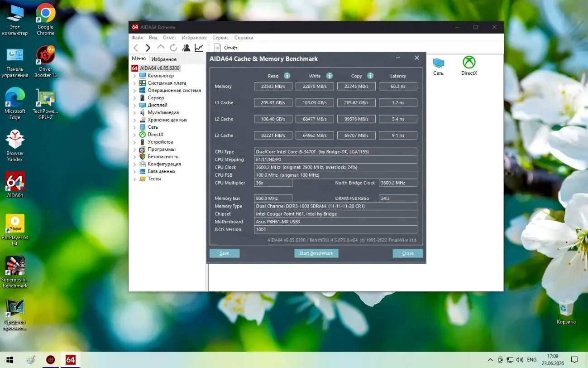Select the AIDA64 v6.85.6300 root item
The height and width of the screenshot is (368, 588).
click(x=155, y=68)
